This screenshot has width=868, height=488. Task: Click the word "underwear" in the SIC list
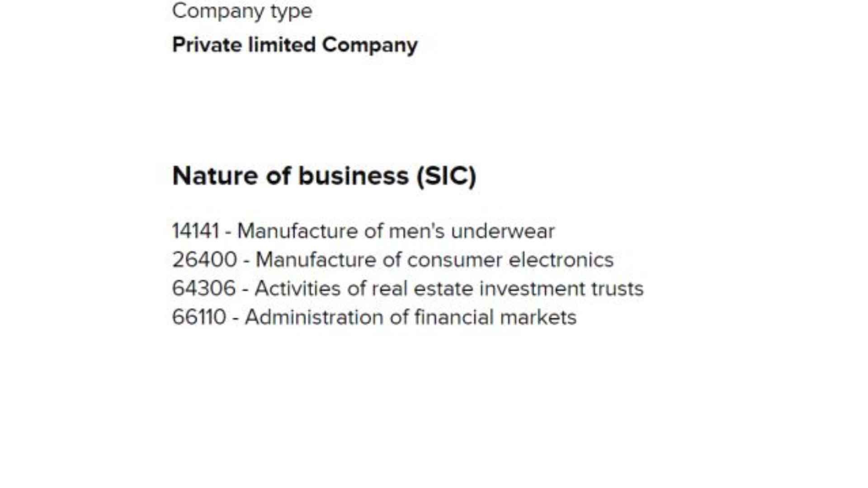pyautogui.click(x=503, y=231)
